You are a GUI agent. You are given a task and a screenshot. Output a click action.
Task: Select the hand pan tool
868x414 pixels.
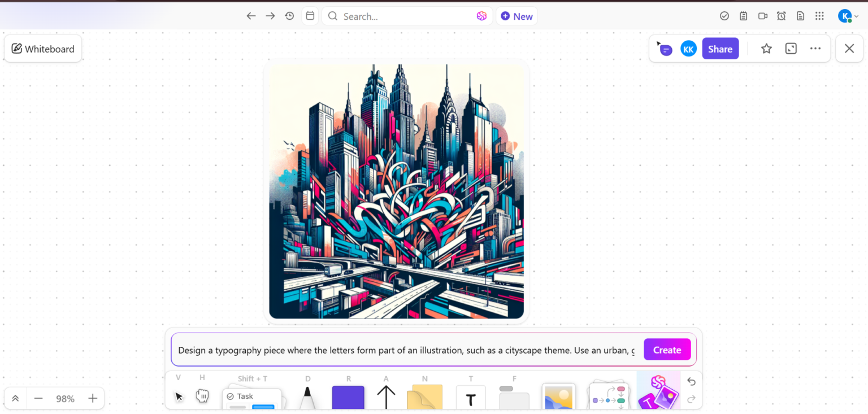203,396
